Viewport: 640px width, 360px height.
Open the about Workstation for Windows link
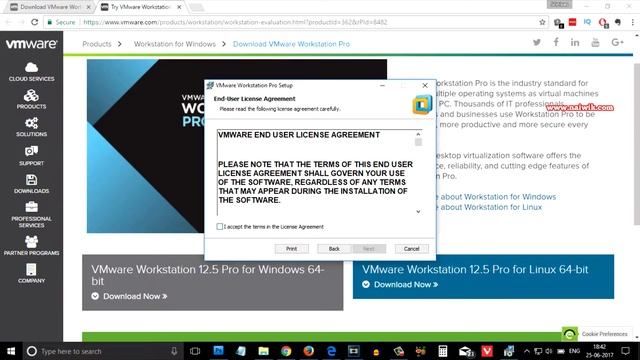coord(498,197)
